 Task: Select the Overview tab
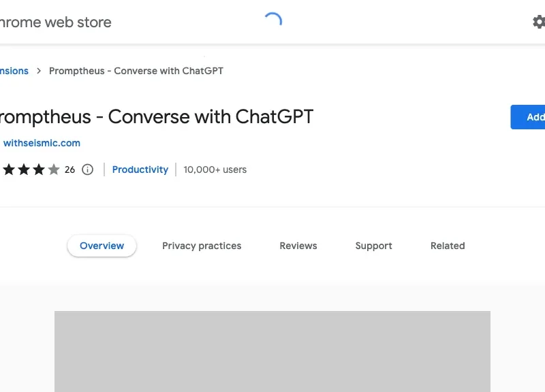pyautogui.click(x=102, y=246)
